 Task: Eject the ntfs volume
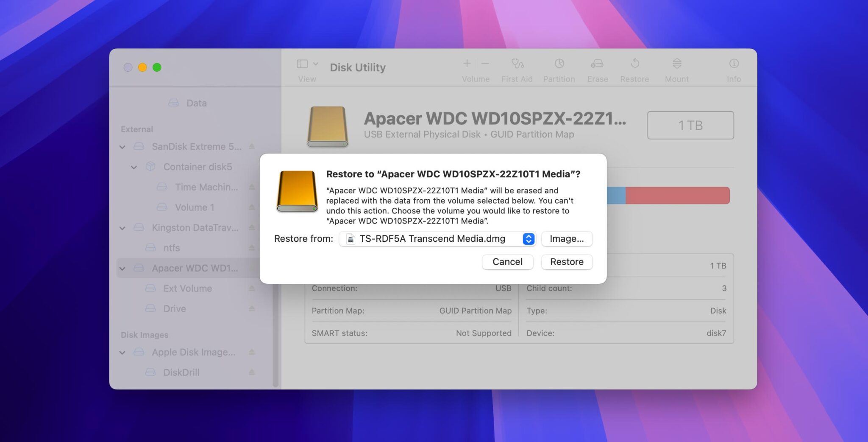point(252,248)
